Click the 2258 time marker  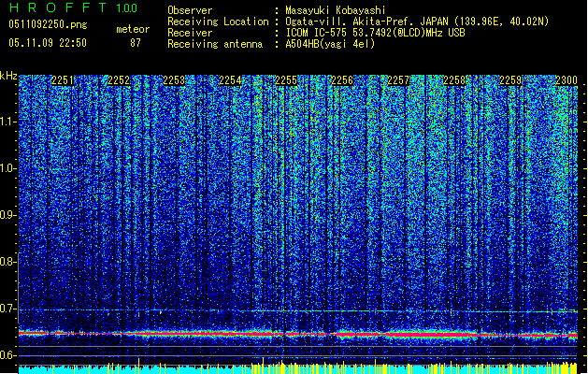pos(454,80)
